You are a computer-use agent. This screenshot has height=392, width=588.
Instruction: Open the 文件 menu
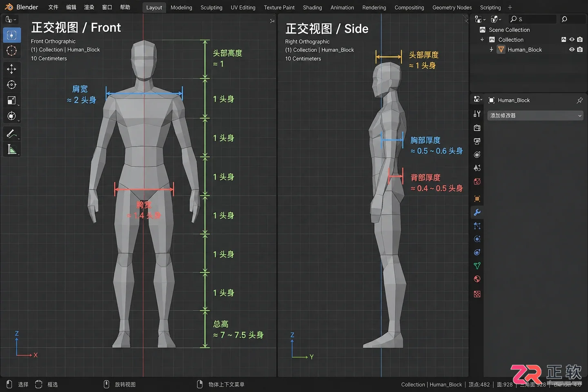[53, 7]
